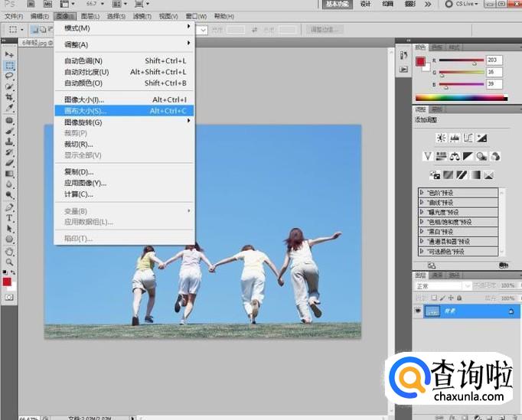522x420 pixels.
Task: Click the Curves adjustment icon
Action: click(468, 138)
